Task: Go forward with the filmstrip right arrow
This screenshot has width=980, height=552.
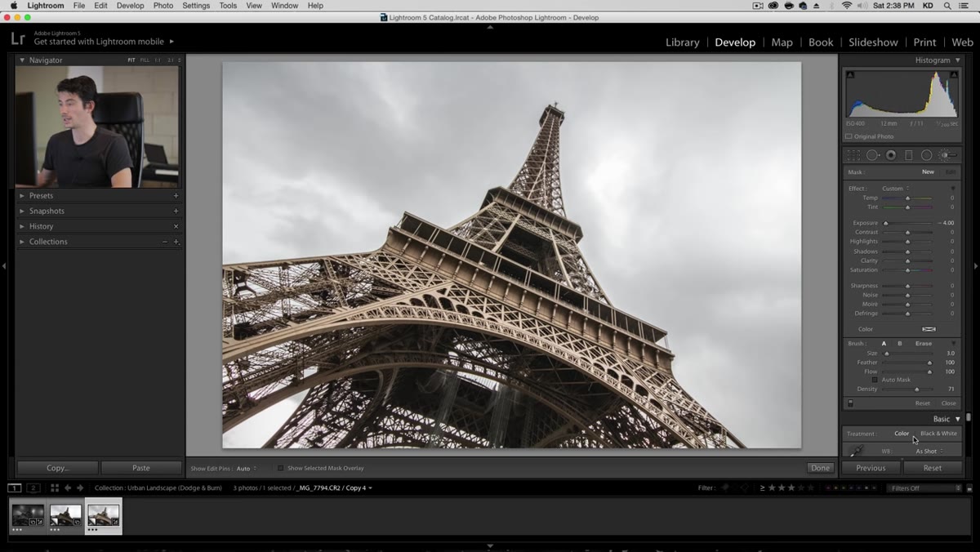Action: (80, 487)
